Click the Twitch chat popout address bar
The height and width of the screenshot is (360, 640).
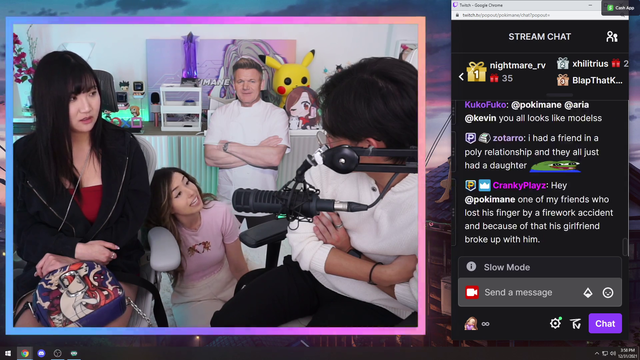coord(539,15)
